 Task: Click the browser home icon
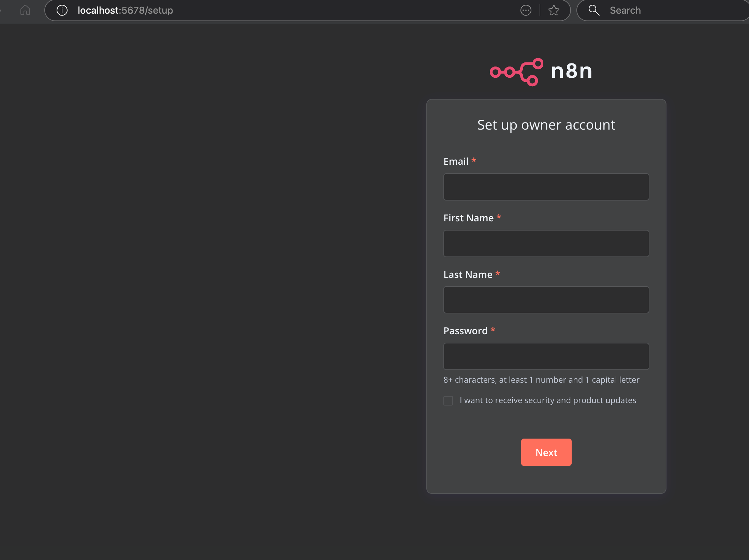25,10
